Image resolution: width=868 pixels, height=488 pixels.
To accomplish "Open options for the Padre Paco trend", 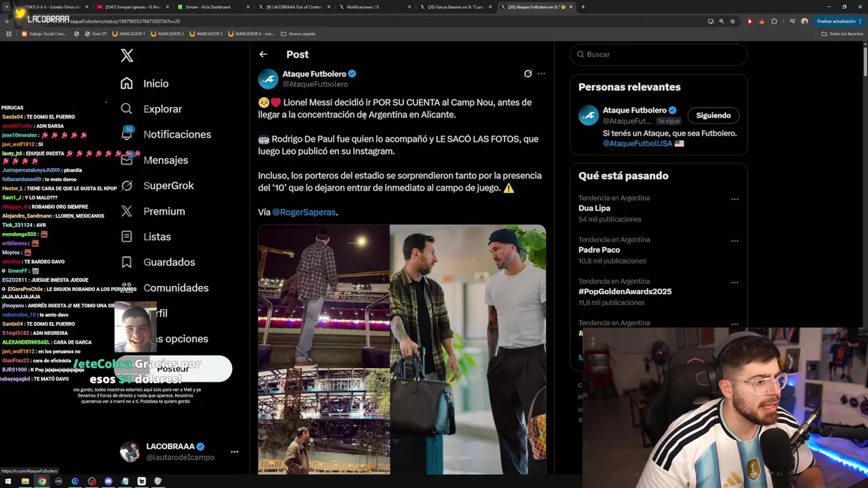I will point(734,241).
